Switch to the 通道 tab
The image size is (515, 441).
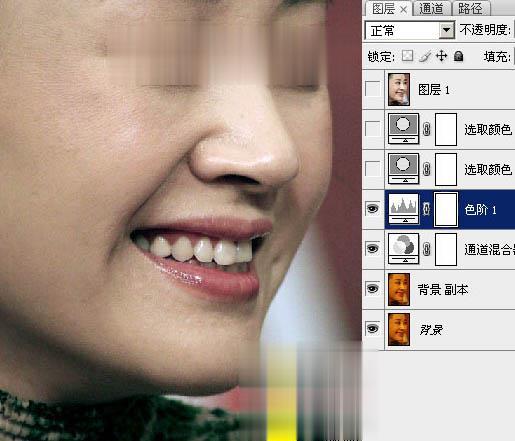click(431, 8)
